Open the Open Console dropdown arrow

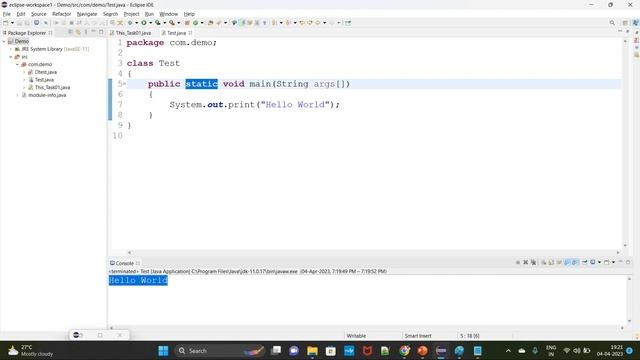pos(613,262)
